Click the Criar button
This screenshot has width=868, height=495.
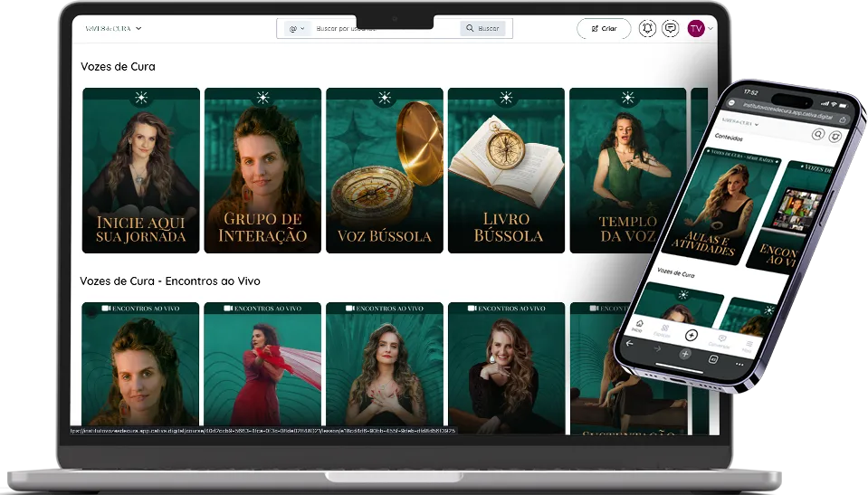click(x=604, y=29)
